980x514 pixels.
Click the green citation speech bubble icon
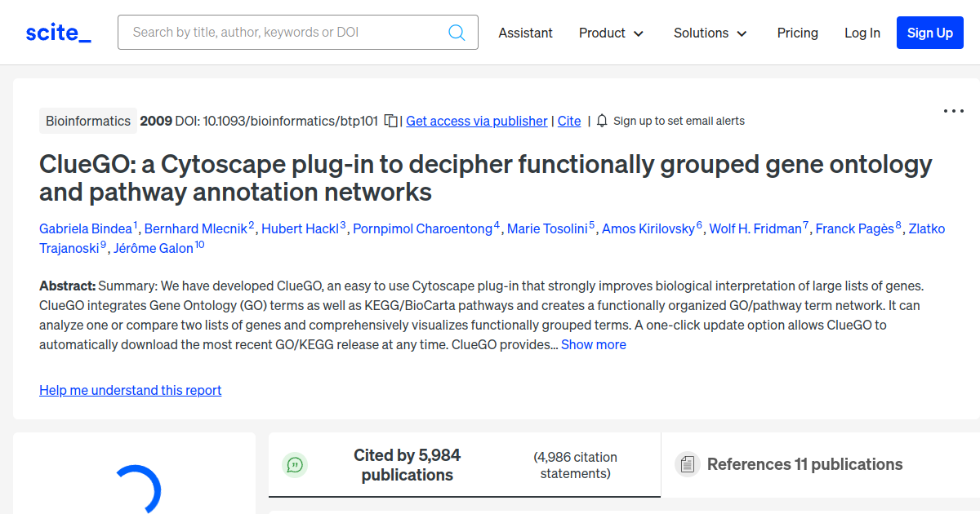tap(295, 465)
